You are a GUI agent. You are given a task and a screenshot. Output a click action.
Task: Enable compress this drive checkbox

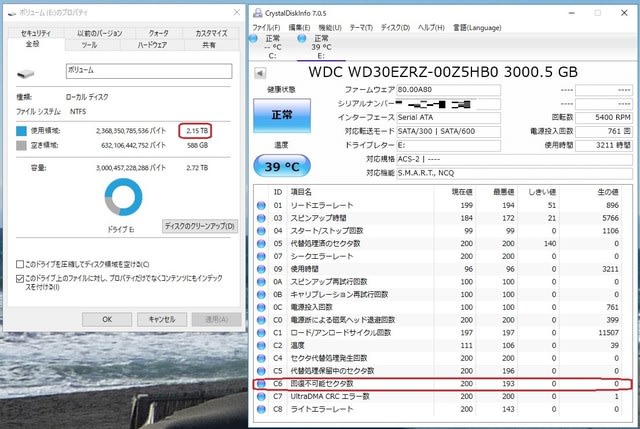pyautogui.click(x=20, y=264)
